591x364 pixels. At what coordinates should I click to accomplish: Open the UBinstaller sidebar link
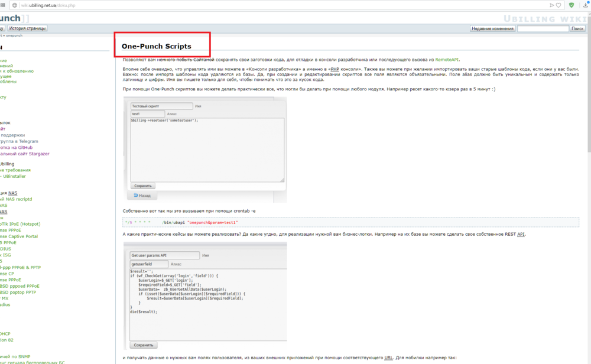pos(14,176)
